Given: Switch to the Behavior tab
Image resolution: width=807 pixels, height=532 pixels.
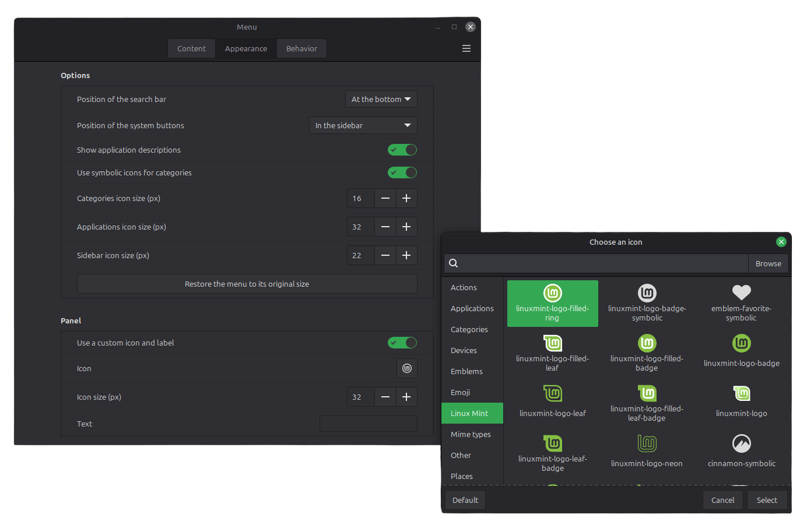Looking at the screenshot, I should (x=301, y=48).
